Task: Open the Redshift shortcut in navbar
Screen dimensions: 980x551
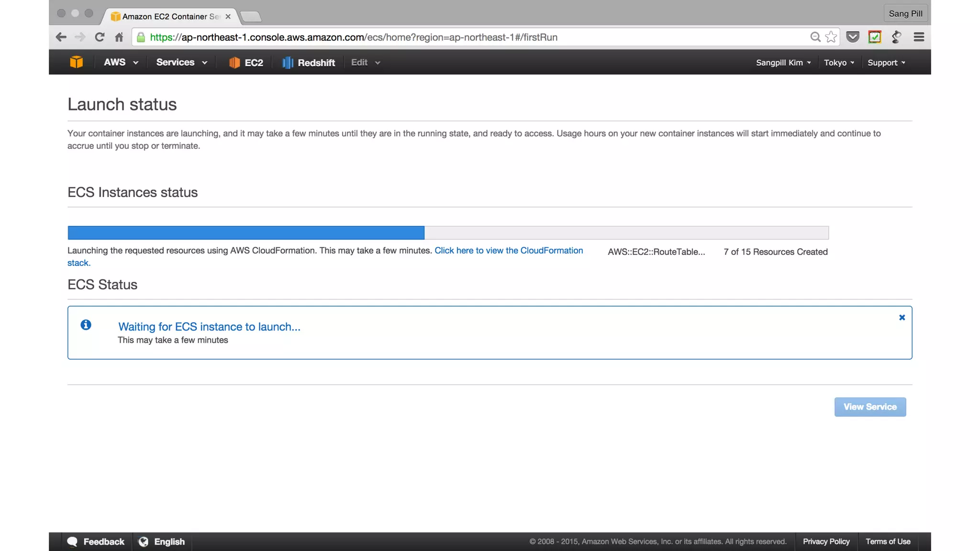Action: (x=309, y=63)
